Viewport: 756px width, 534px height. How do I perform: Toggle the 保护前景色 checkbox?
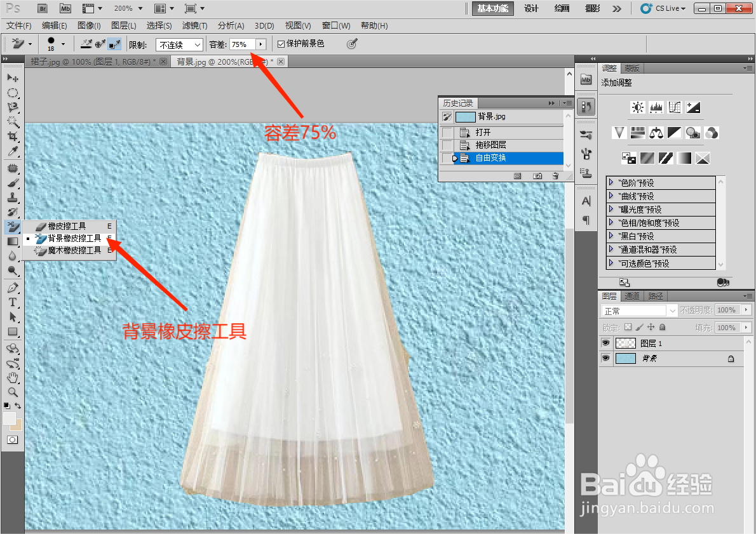click(281, 44)
